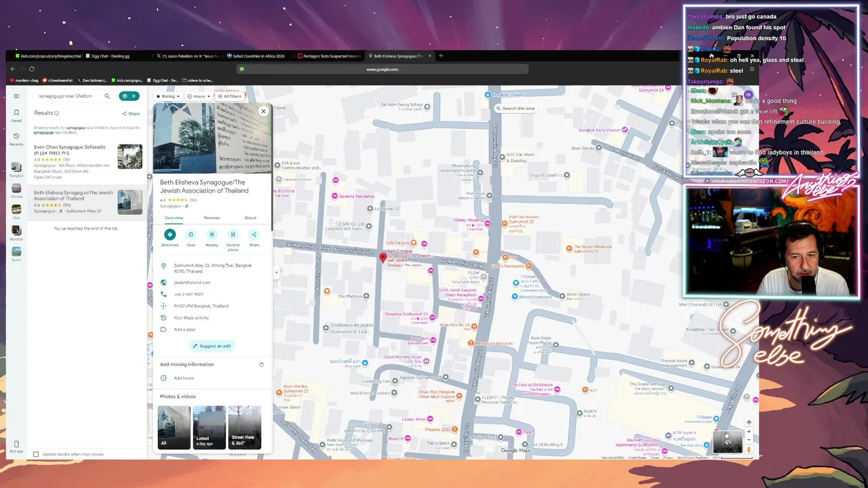Click phone number +66 2 407 9027
The width and height of the screenshot is (868, 488).
[x=189, y=294]
